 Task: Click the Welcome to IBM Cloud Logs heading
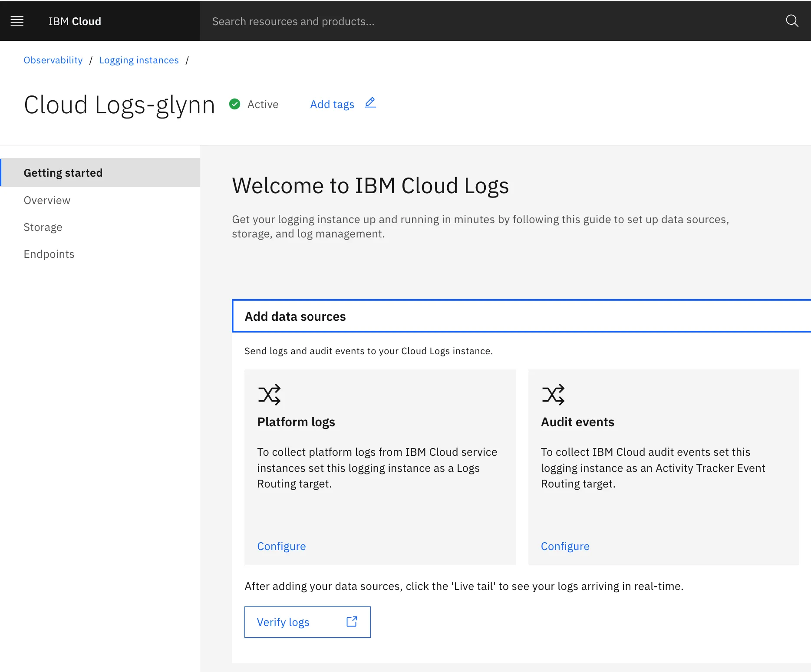point(370,186)
